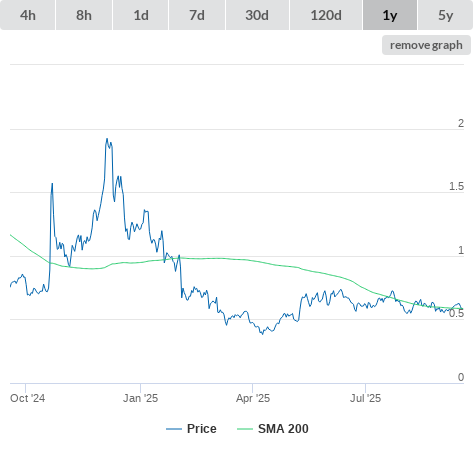
Task: Switch to the 120d time range
Action: (326, 15)
